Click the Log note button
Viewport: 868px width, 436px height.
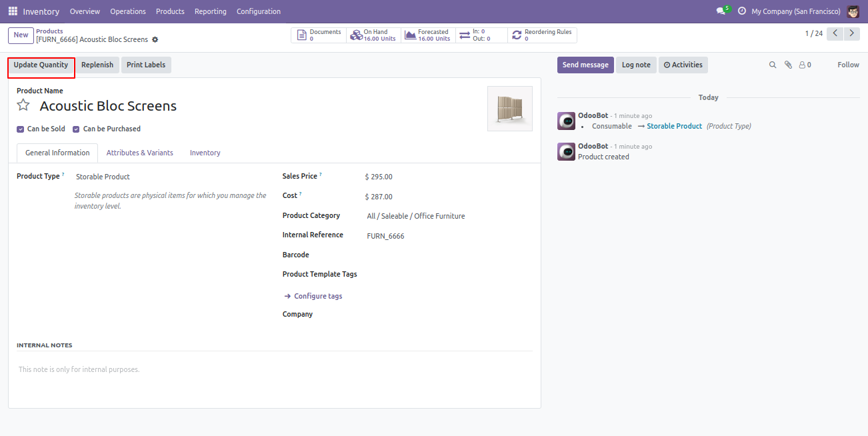click(x=636, y=65)
